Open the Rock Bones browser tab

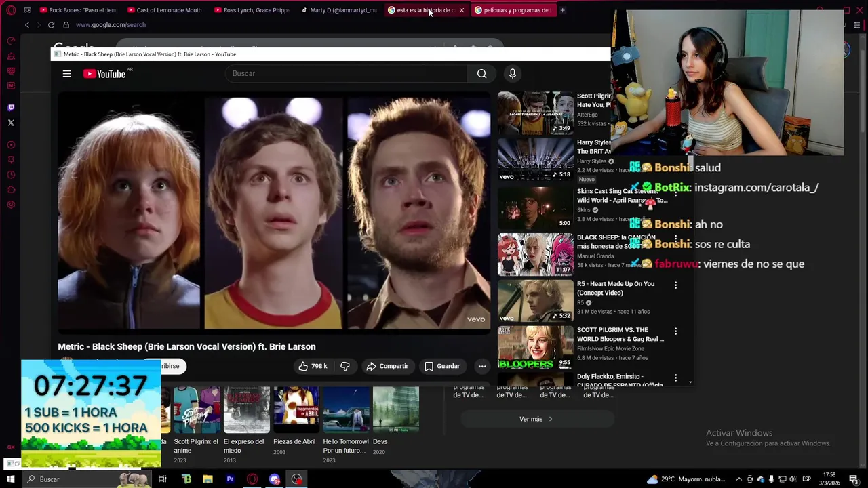pyautogui.click(x=78, y=10)
